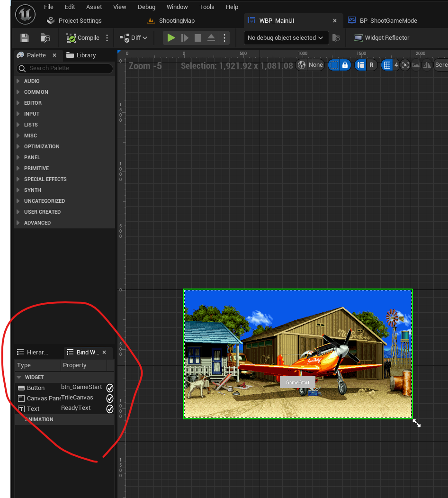Click the ReadyText binding checkmark
Screen dimensions: 448x498
click(x=110, y=408)
